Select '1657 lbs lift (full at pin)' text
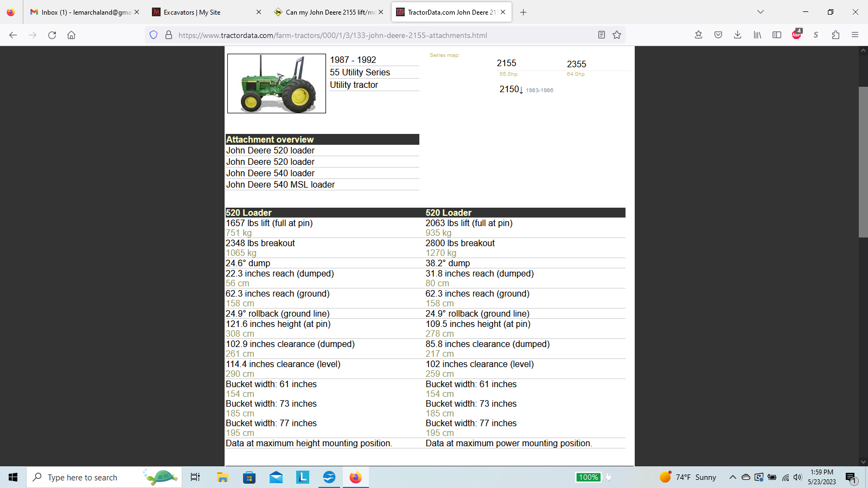The image size is (868, 488). point(269,223)
